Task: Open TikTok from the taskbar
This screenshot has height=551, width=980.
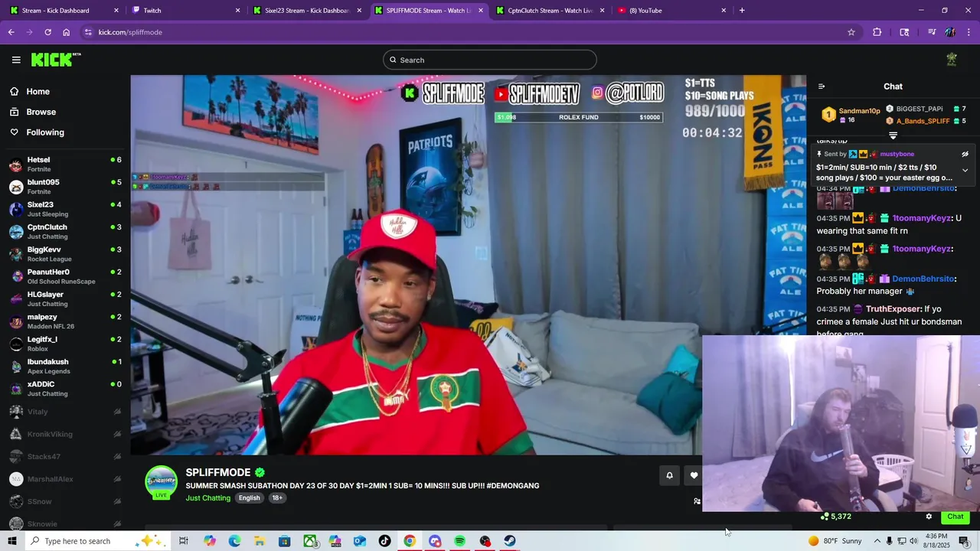Action: pos(384,541)
